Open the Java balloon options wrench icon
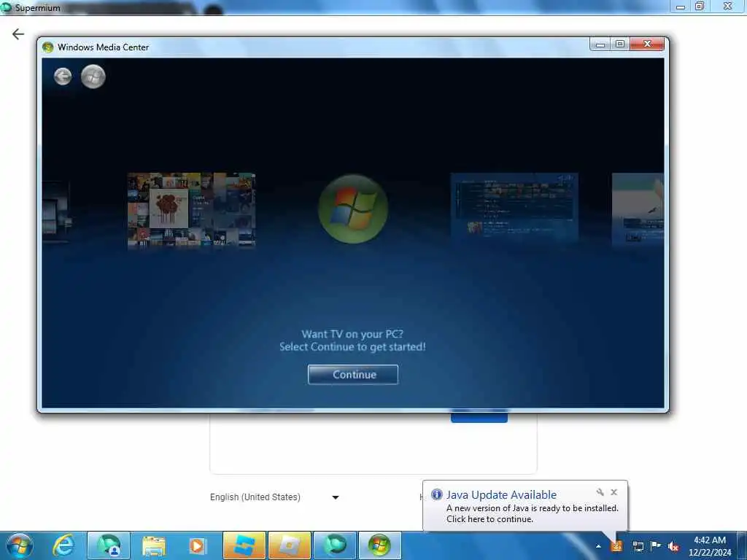 click(x=600, y=492)
